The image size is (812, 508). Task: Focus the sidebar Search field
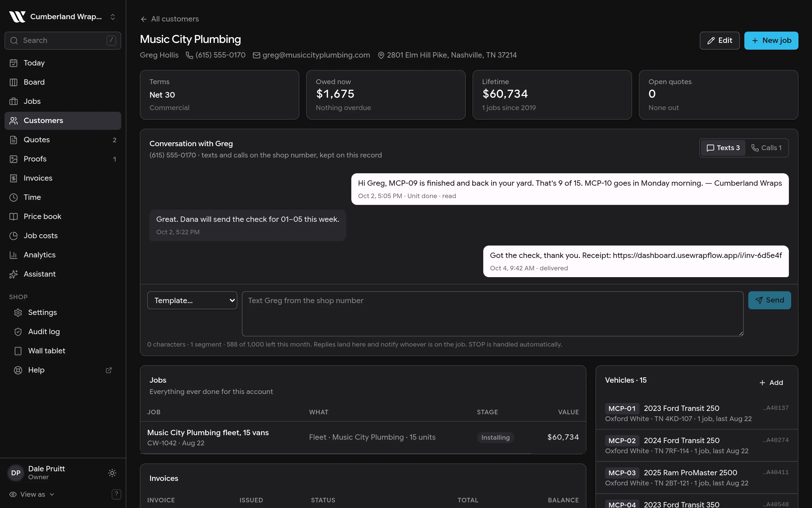(x=63, y=41)
